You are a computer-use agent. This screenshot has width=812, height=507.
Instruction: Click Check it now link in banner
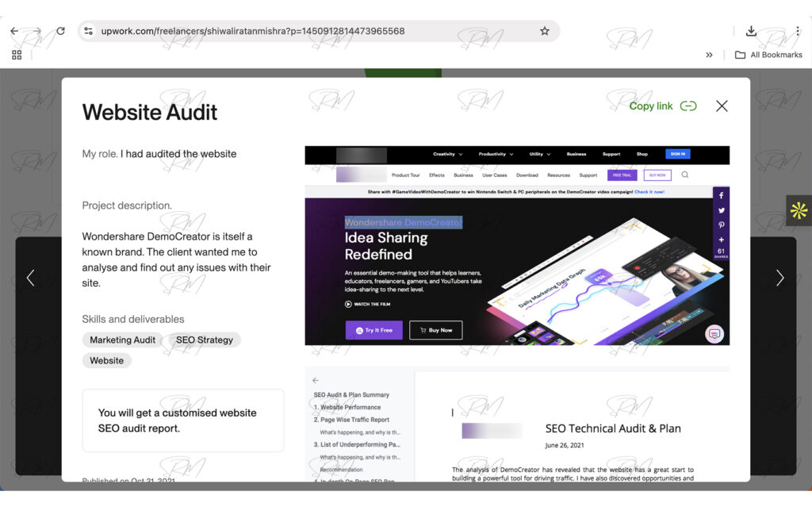649,192
